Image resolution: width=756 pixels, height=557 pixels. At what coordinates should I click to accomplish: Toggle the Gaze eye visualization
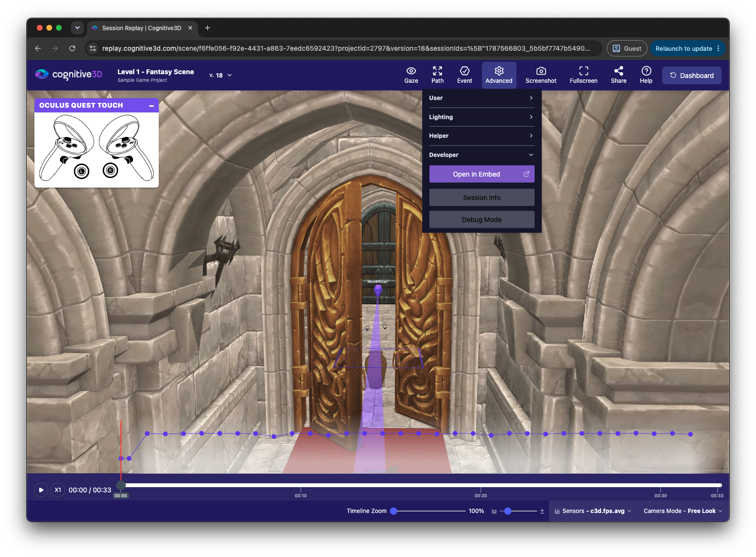411,75
